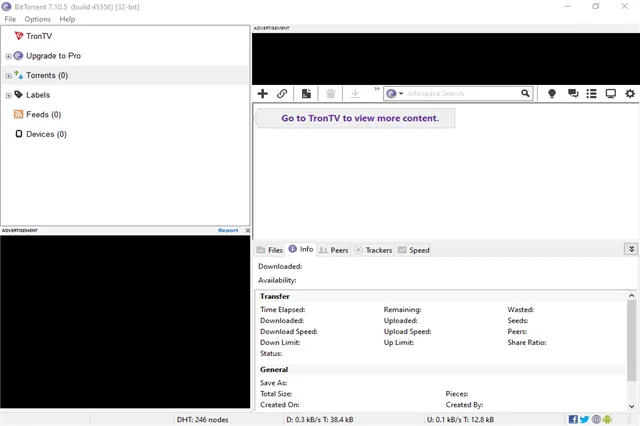Close the left advertisement panel
The width and height of the screenshot is (640, 426).
click(247, 230)
